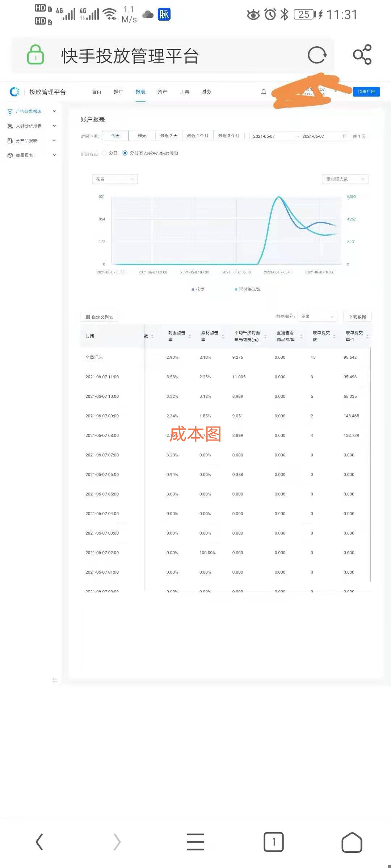Tap the browser reload icon
This screenshot has width=391, height=868.
pos(317,55)
